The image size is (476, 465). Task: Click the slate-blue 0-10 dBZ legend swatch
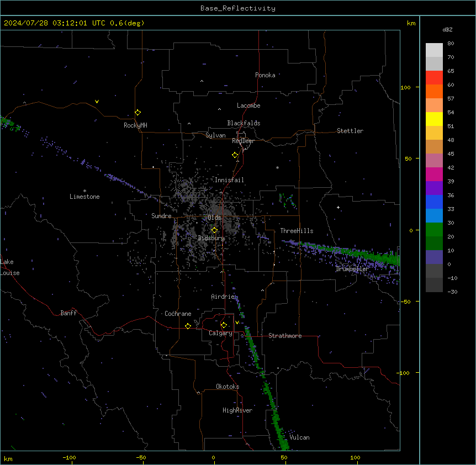pos(434,257)
